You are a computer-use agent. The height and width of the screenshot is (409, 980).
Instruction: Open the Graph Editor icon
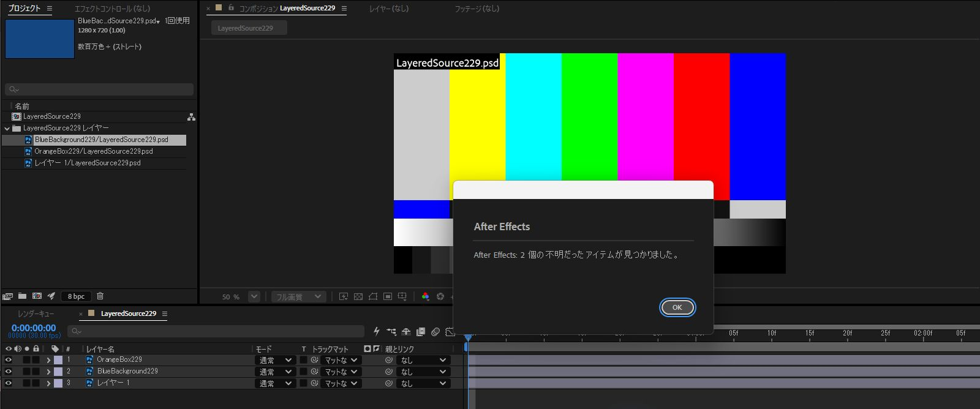(450, 332)
